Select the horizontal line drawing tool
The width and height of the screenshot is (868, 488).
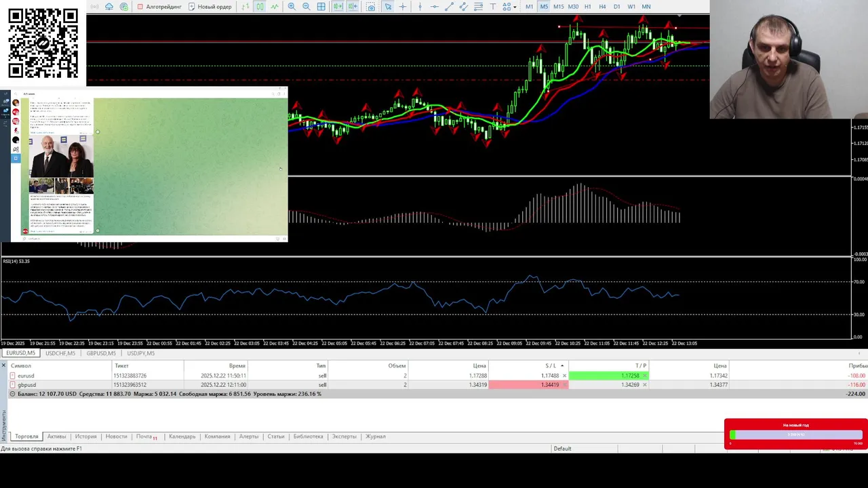click(434, 6)
